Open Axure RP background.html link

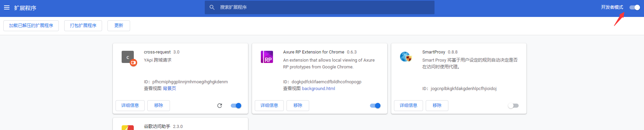pos(319,88)
